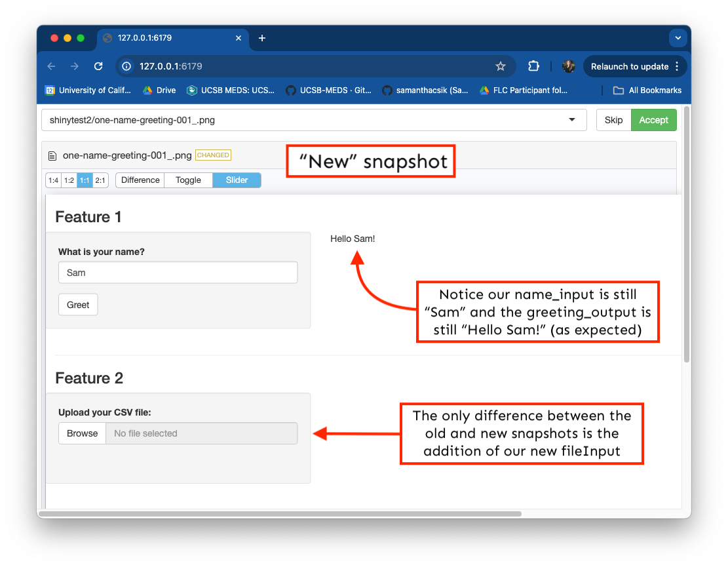The width and height of the screenshot is (728, 567).
Task: Open the Chrome profile avatar
Action: coord(568,66)
